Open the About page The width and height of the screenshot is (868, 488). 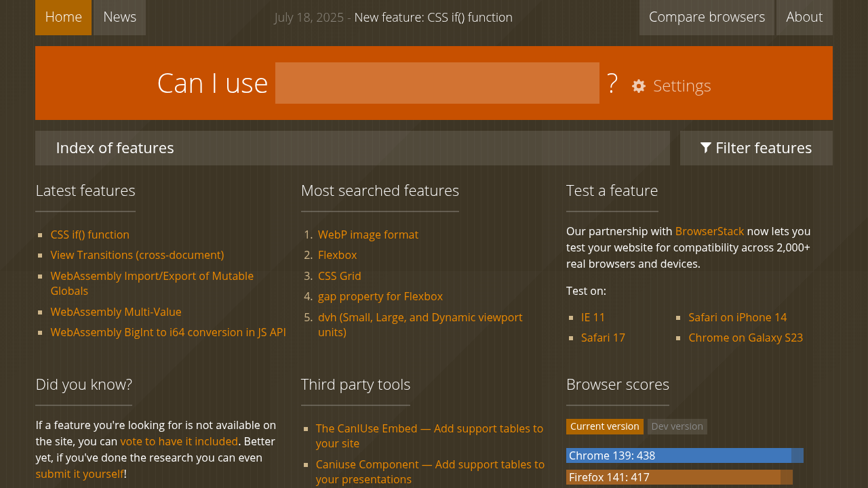[x=804, y=16]
